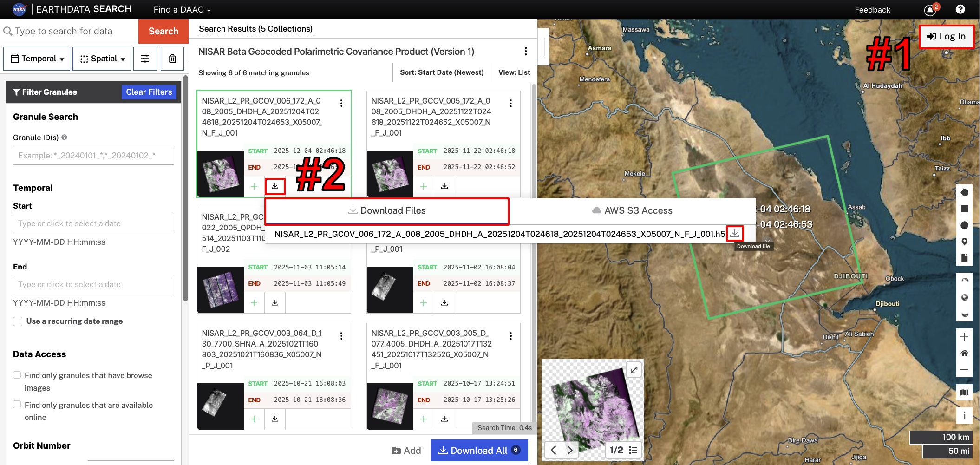The image size is (980, 465).
Task: Open the Temporal filter dropdown
Action: tap(36, 59)
